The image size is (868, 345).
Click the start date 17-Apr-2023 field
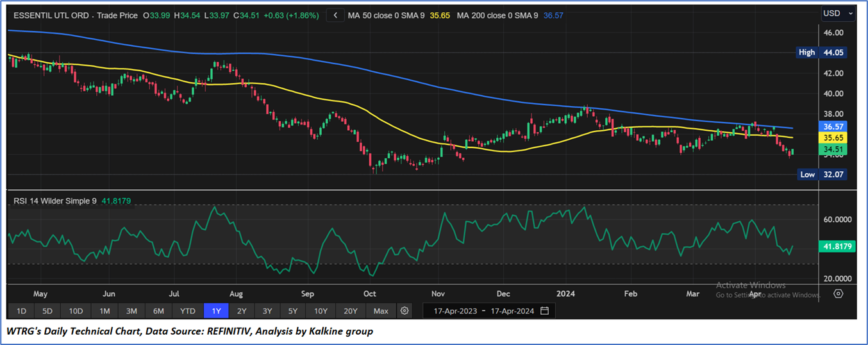coord(455,311)
